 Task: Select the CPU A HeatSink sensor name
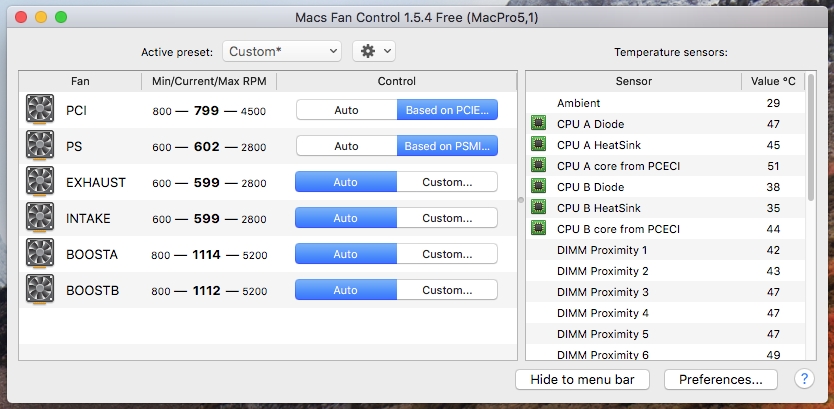coord(599,145)
